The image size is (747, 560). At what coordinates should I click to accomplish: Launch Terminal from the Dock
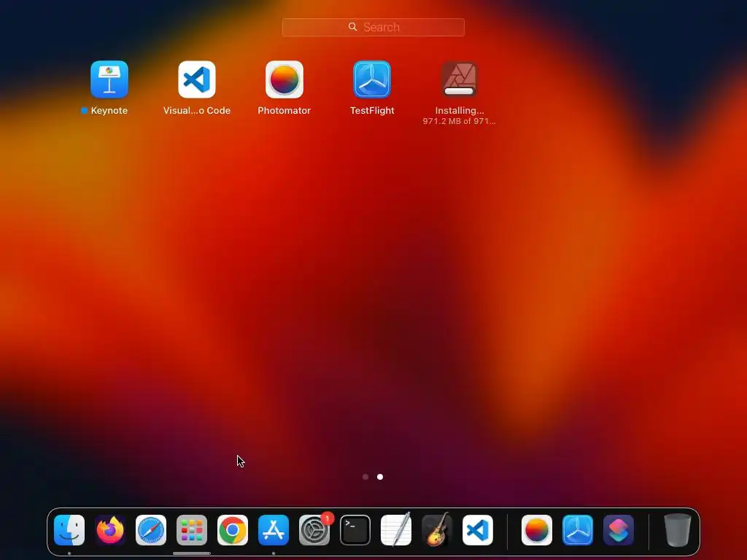355,530
